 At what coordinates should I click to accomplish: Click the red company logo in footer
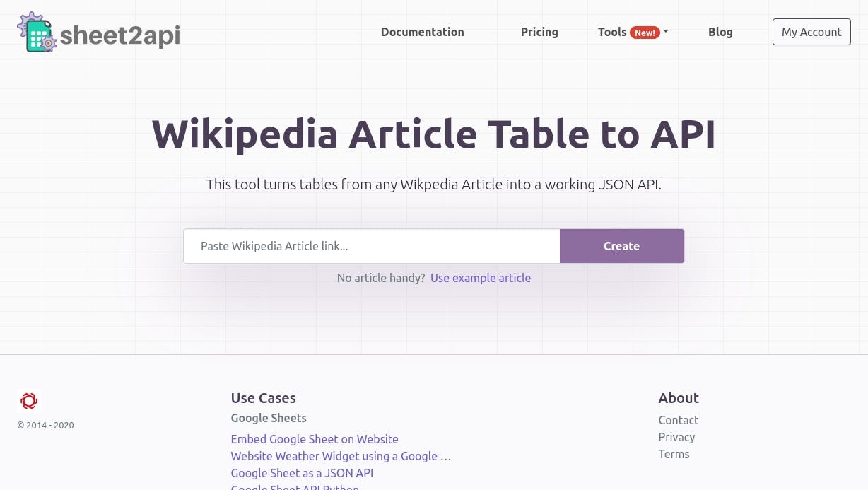coord(29,401)
